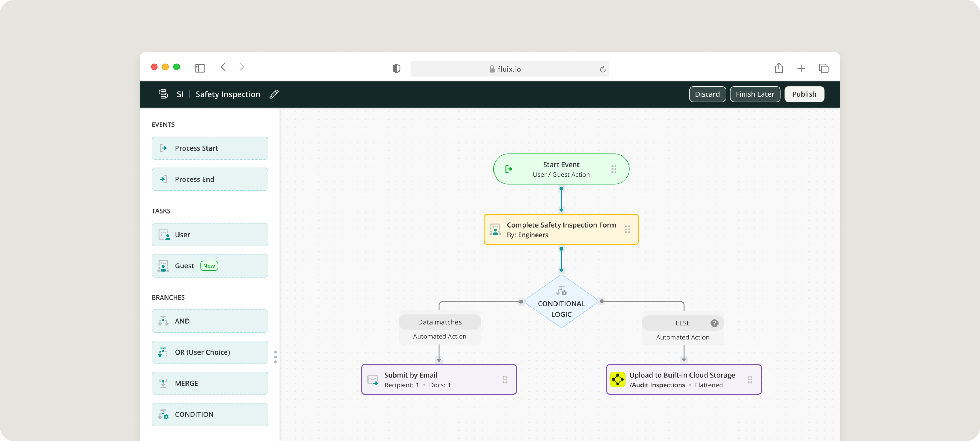Click Finish Later button

pos(755,94)
